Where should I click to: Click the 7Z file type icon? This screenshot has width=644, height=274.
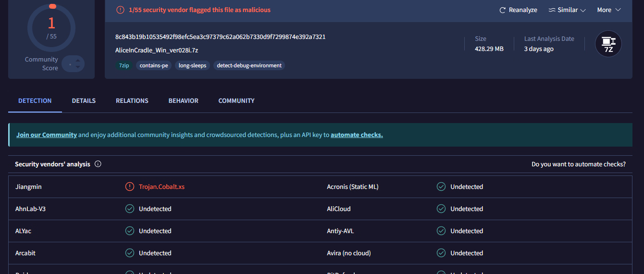608,44
